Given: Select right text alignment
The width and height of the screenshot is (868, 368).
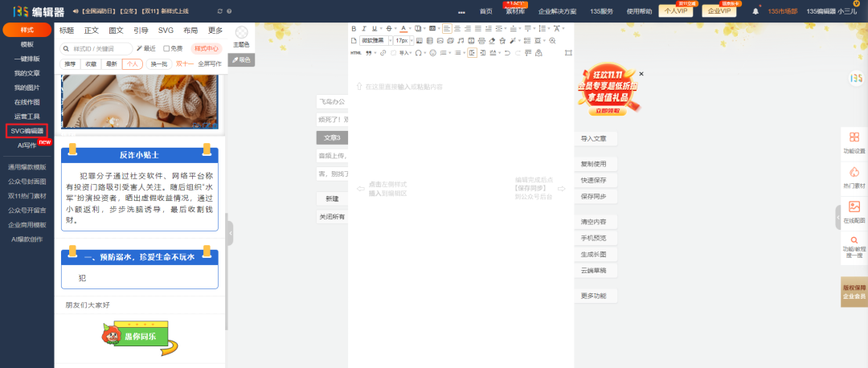Looking at the screenshot, I should tap(467, 28).
